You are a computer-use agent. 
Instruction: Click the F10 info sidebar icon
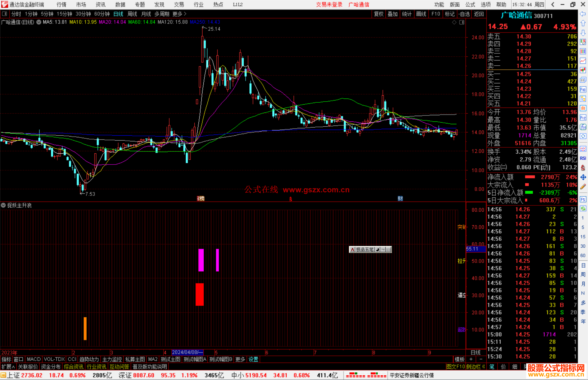(x=583, y=90)
